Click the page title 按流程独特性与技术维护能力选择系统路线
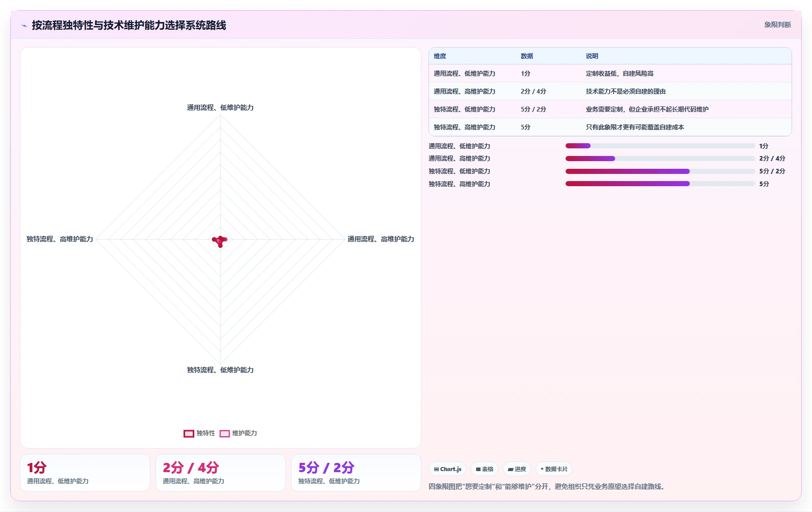The height and width of the screenshot is (512, 812). (129, 26)
